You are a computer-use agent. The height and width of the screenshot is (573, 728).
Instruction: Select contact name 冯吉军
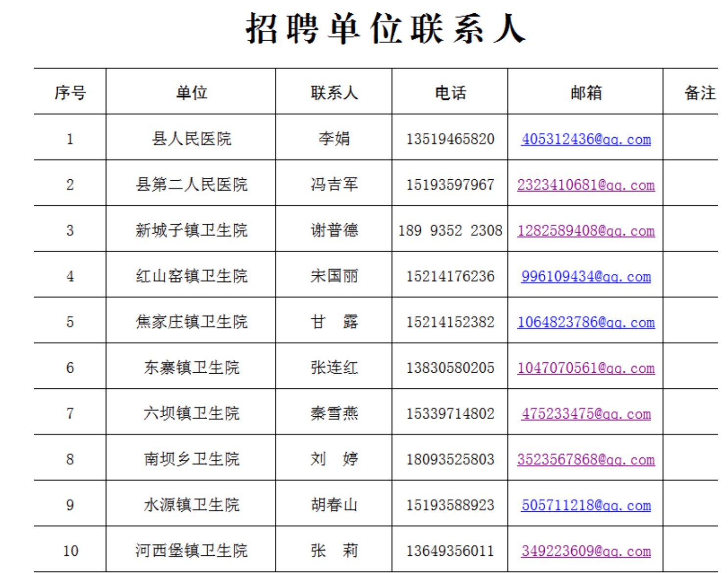coord(334,185)
